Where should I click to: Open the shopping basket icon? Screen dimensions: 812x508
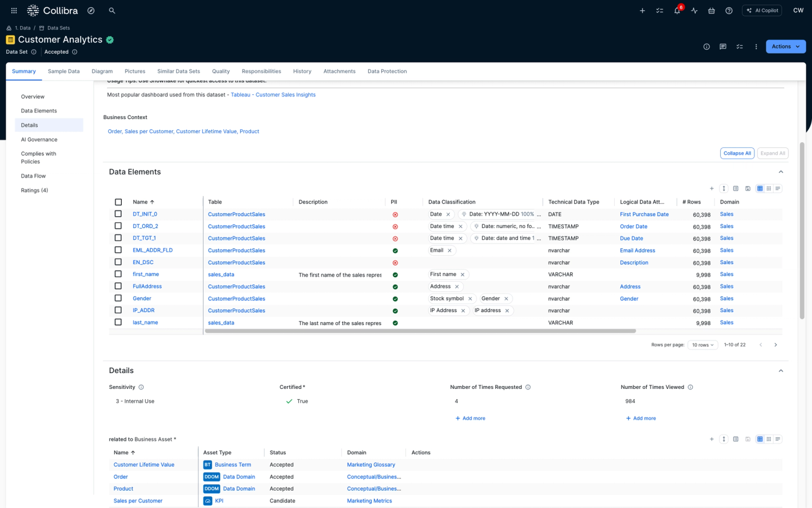[x=712, y=11]
